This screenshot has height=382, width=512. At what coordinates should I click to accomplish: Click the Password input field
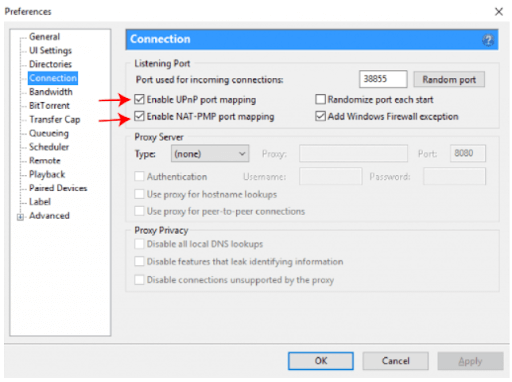click(x=454, y=176)
